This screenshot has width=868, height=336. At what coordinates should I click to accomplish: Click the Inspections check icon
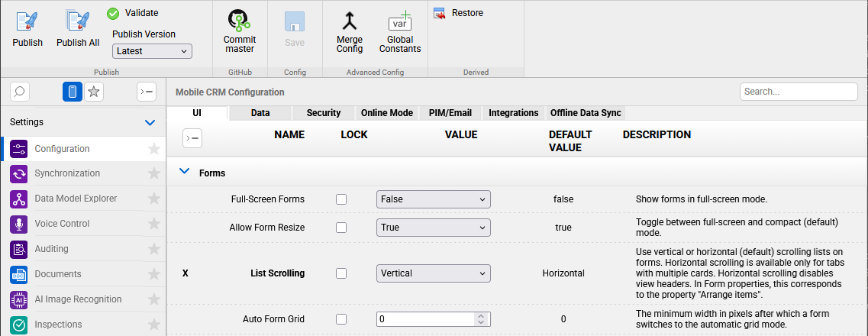coord(19,325)
